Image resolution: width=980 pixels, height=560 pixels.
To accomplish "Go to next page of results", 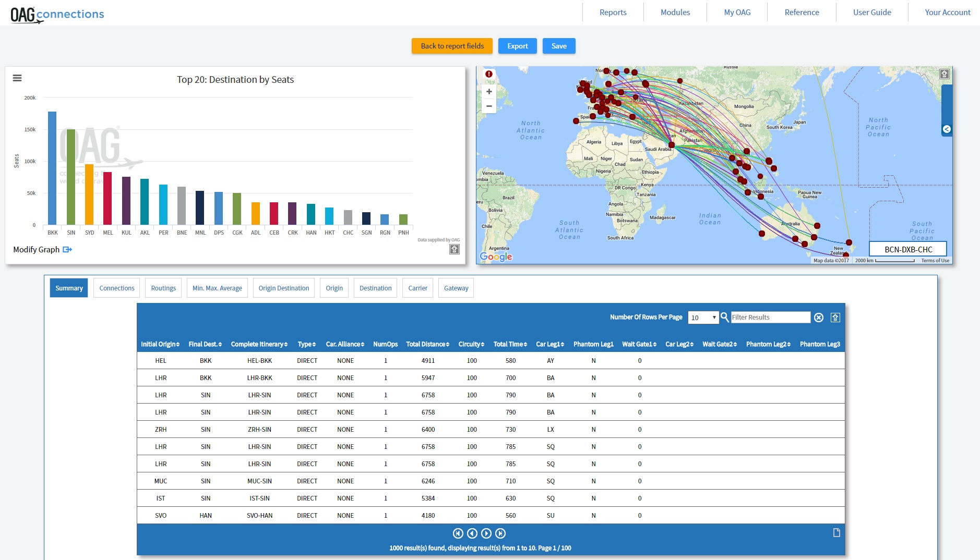I will point(486,533).
